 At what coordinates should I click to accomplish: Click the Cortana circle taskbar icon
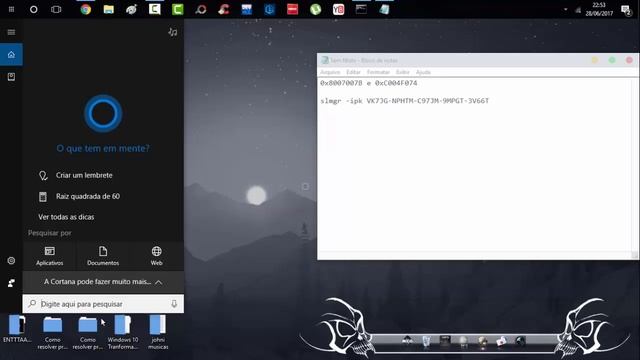point(33,9)
